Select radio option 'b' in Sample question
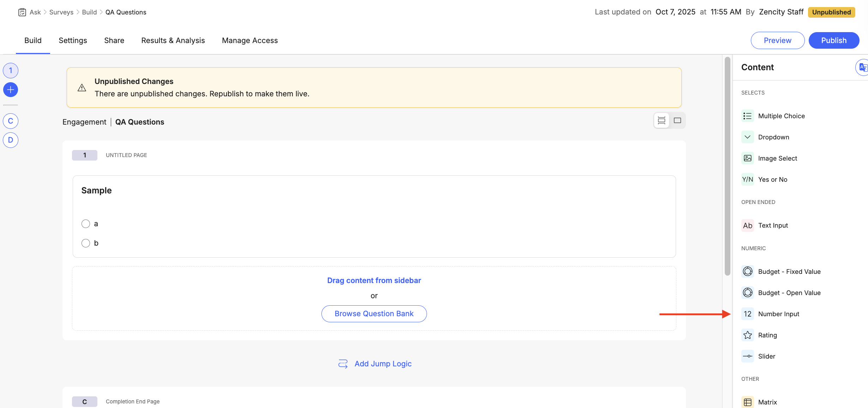This screenshot has height=408, width=868. pyautogui.click(x=85, y=243)
